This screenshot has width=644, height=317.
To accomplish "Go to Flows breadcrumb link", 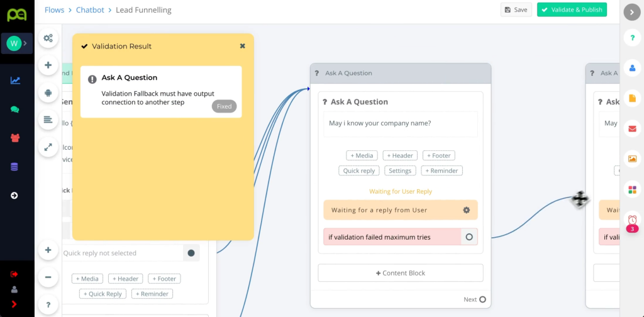I will (x=55, y=10).
